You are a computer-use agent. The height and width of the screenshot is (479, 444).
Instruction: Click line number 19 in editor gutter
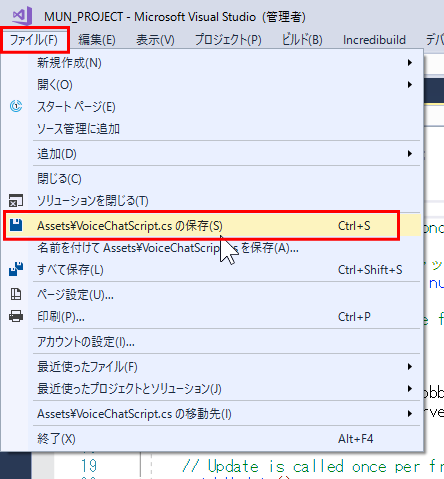89,466
